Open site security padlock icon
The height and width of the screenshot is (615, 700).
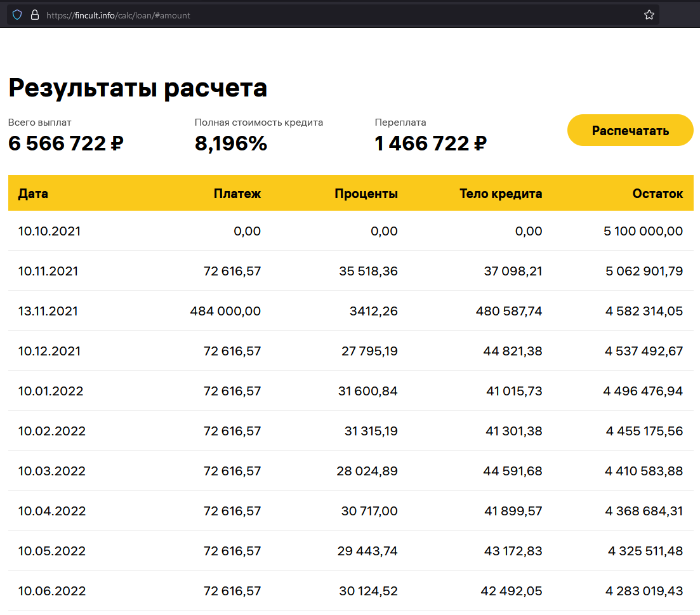tap(36, 14)
